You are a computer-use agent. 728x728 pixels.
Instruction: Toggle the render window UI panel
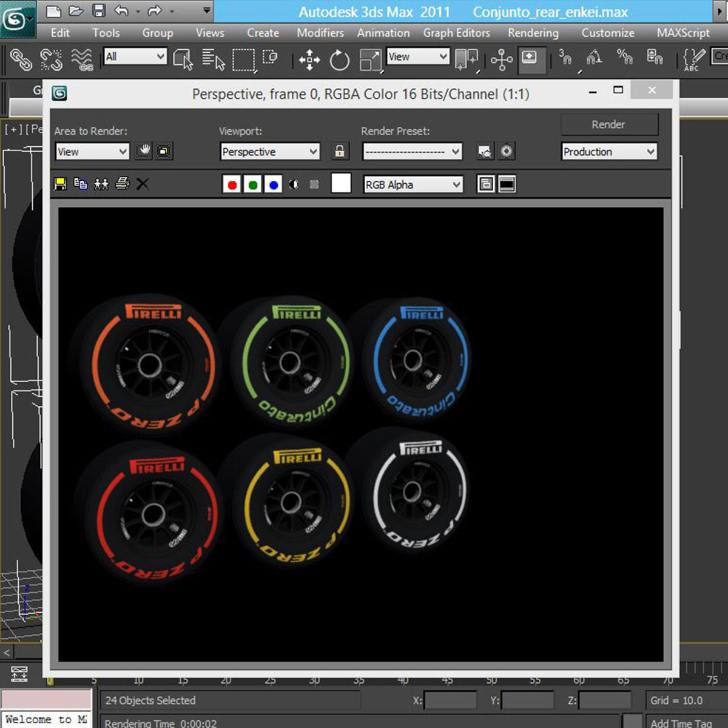pos(507,184)
